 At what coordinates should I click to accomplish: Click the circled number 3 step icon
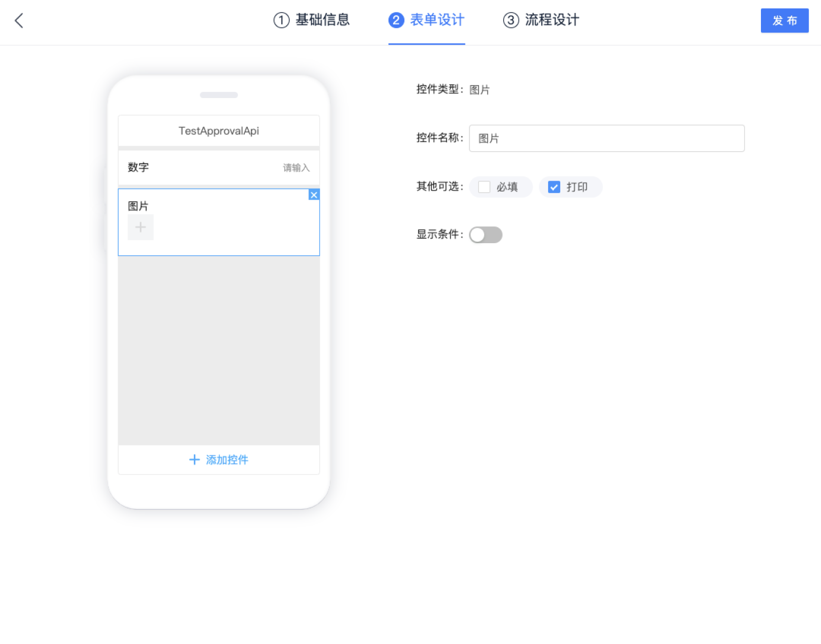pos(511,21)
